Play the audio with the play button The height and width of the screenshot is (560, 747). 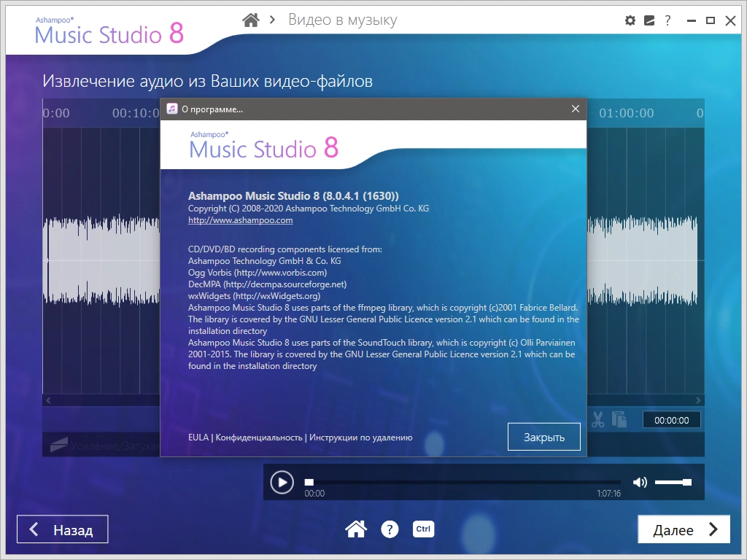click(282, 483)
